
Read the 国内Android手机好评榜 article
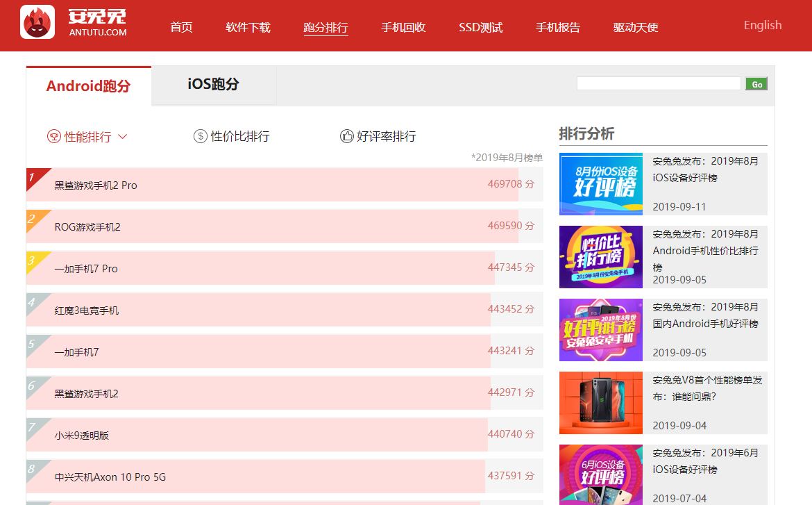(x=705, y=315)
